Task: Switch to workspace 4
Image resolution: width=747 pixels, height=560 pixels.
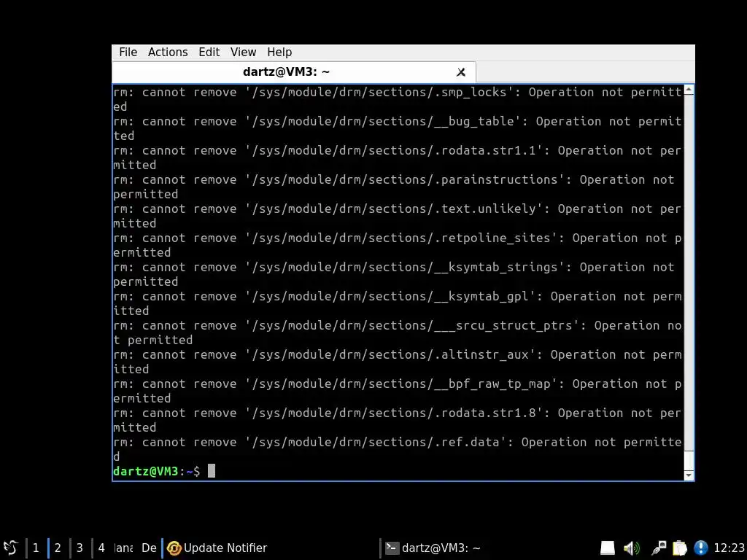Action: [101, 548]
